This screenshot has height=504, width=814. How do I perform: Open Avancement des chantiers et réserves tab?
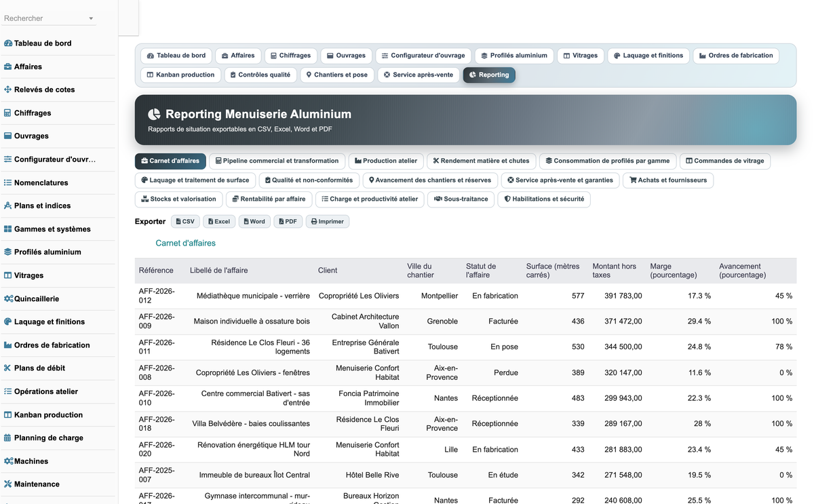(430, 180)
